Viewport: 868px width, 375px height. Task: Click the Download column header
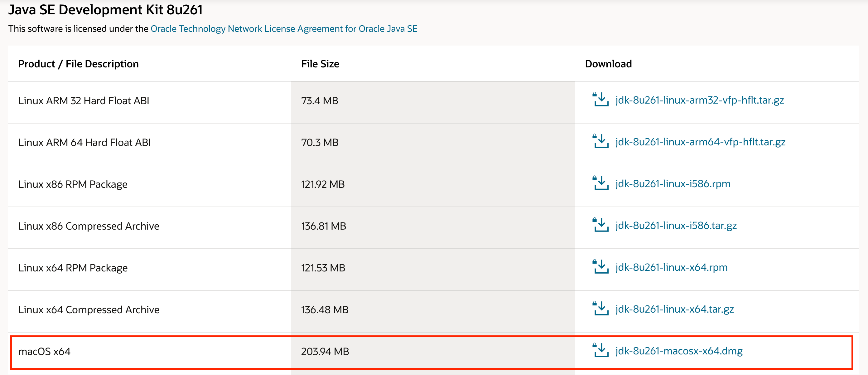pyautogui.click(x=608, y=64)
